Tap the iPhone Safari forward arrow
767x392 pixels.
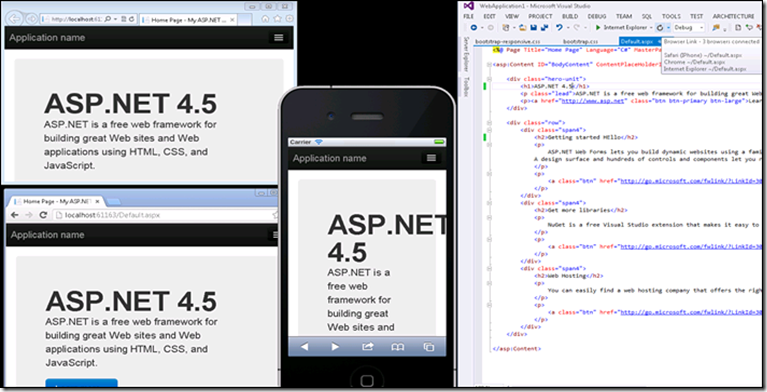tap(335, 346)
